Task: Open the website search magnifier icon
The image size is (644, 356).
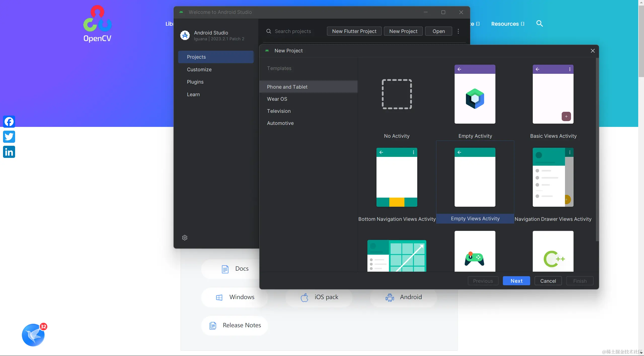Action: click(x=539, y=24)
